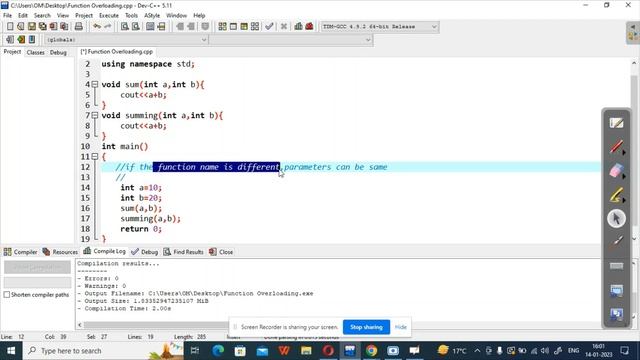This screenshot has width=640, height=360.
Task: Click the Print toolbar icon
Action: click(78, 27)
